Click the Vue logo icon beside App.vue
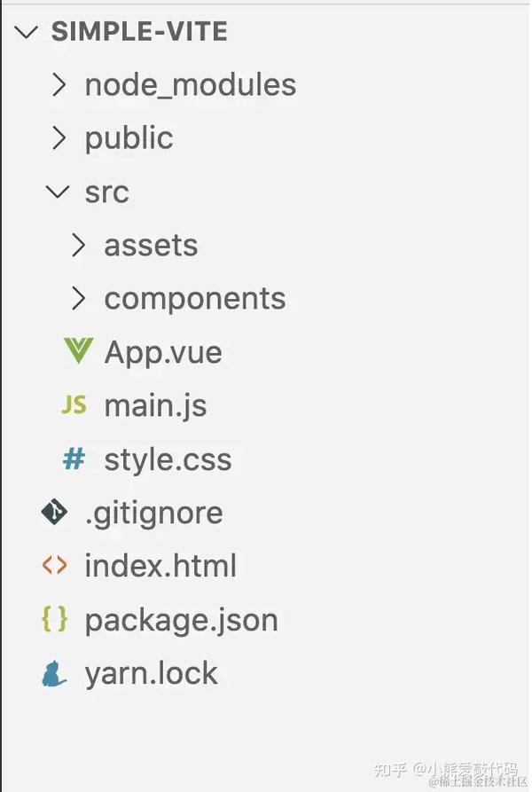 pyautogui.click(x=77, y=351)
